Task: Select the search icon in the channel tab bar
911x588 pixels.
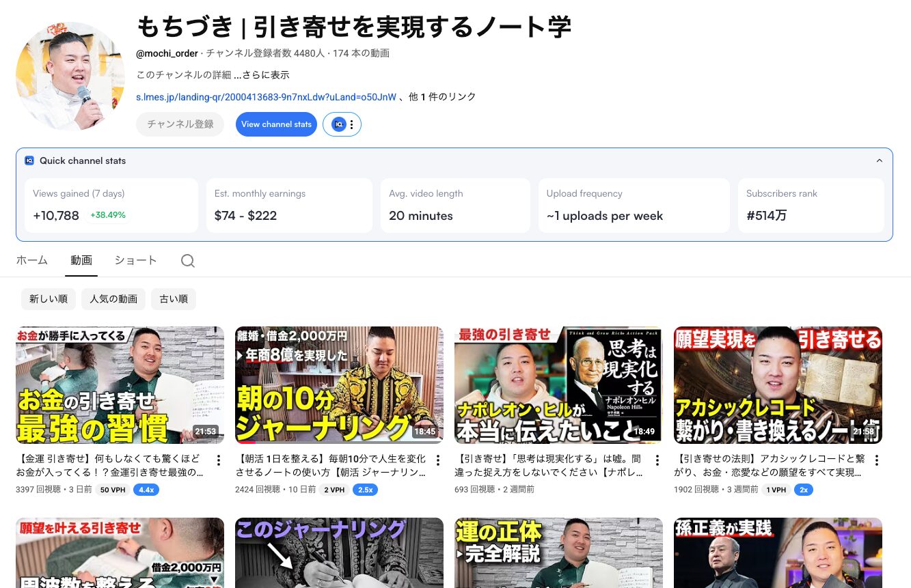Action: tap(187, 260)
